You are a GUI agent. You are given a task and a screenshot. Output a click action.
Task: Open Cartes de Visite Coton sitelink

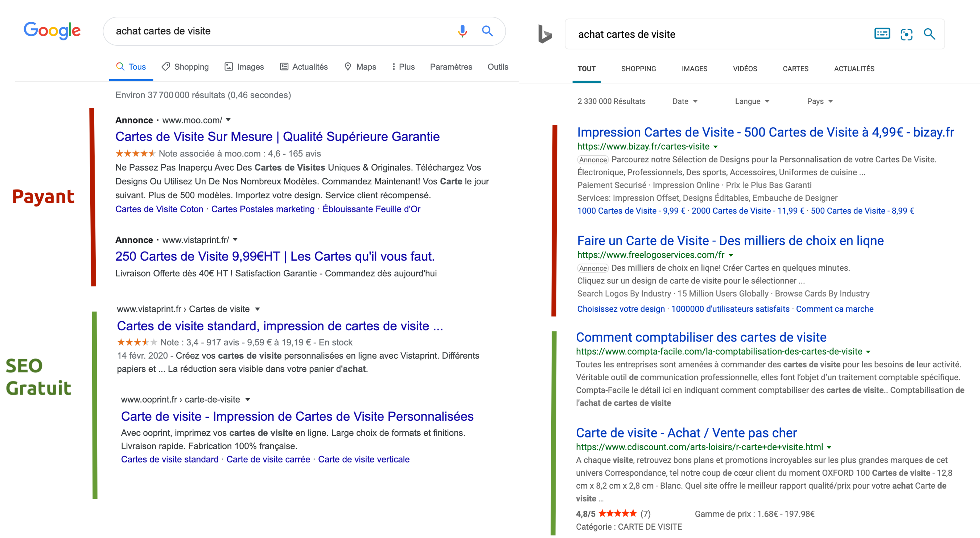pyautogui.click(x=159, y=209)
